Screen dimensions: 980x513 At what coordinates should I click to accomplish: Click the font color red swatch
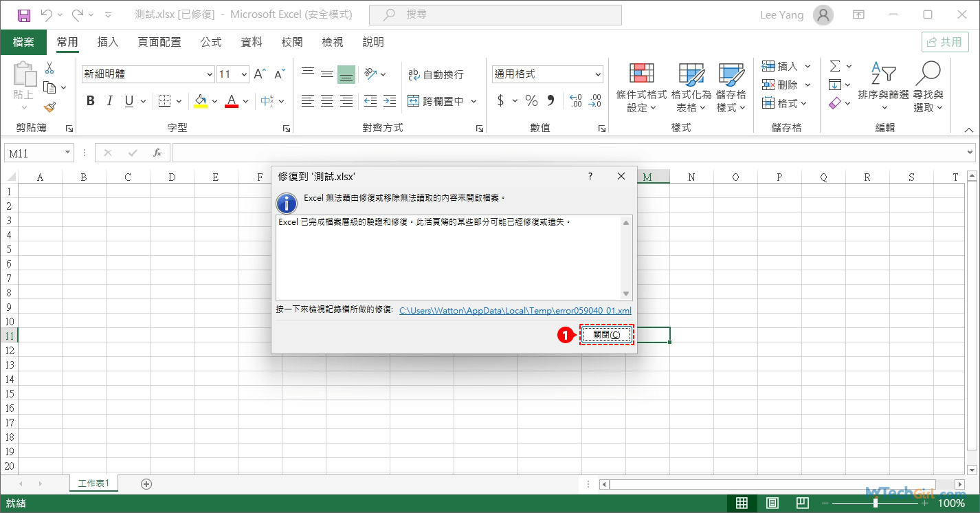click(x=232, y=102)
